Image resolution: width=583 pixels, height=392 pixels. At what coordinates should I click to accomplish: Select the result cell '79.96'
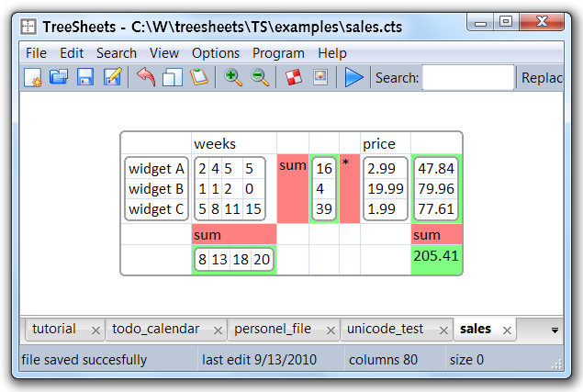[x=436, y=189]
